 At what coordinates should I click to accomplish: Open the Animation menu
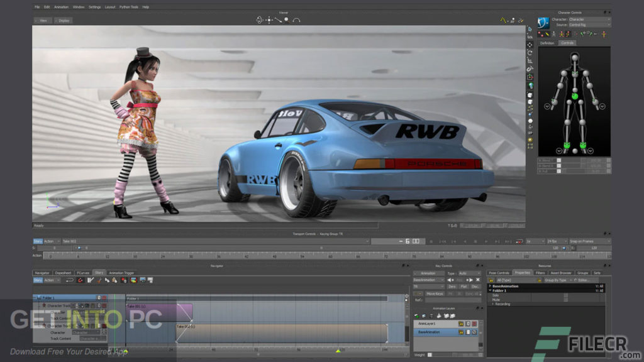61,7
